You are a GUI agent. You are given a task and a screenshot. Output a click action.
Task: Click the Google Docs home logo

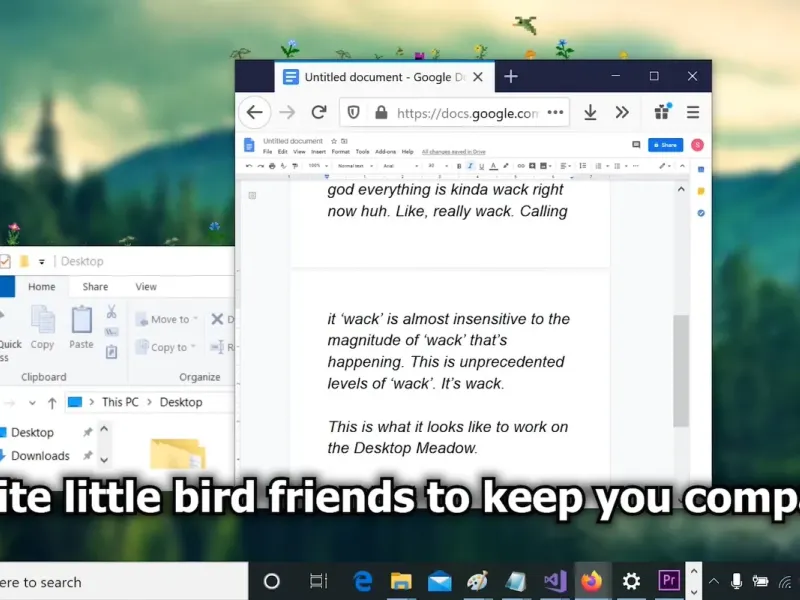249,145
